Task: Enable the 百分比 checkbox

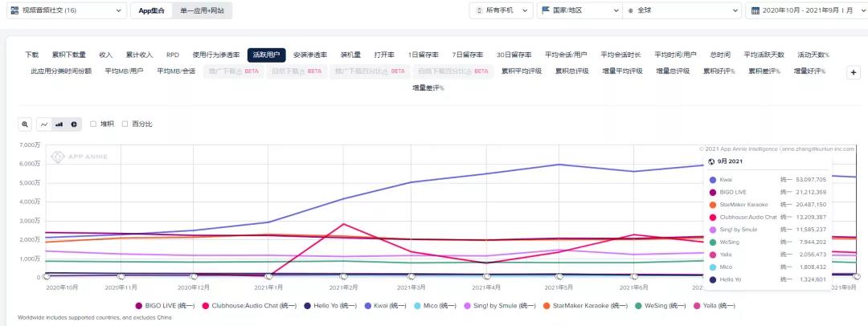Action: click(x=125, y=124)
